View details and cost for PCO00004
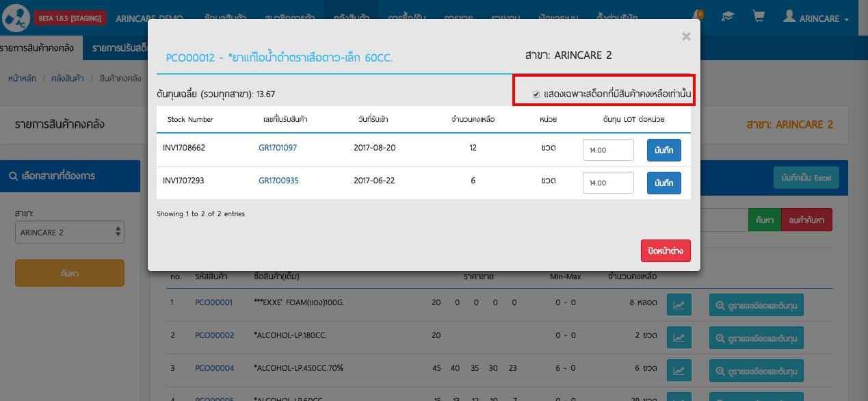Viewport: 868px width, 401px height. (x=757, y=370)
